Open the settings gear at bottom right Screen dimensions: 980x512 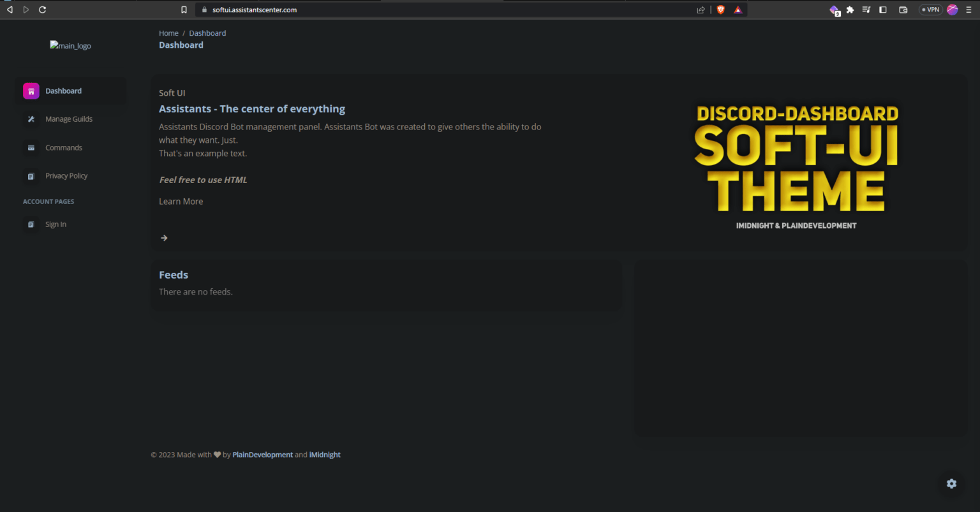click(x=951, y=483)
